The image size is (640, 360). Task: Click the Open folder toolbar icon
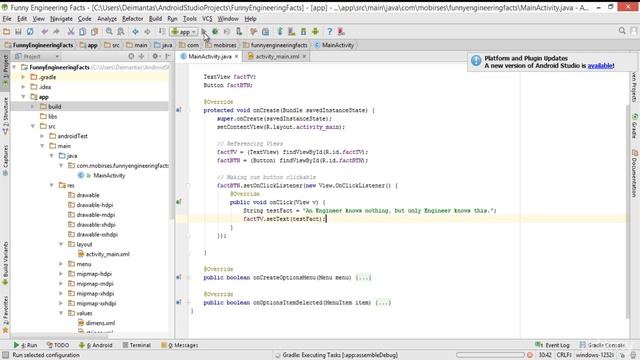7,31
